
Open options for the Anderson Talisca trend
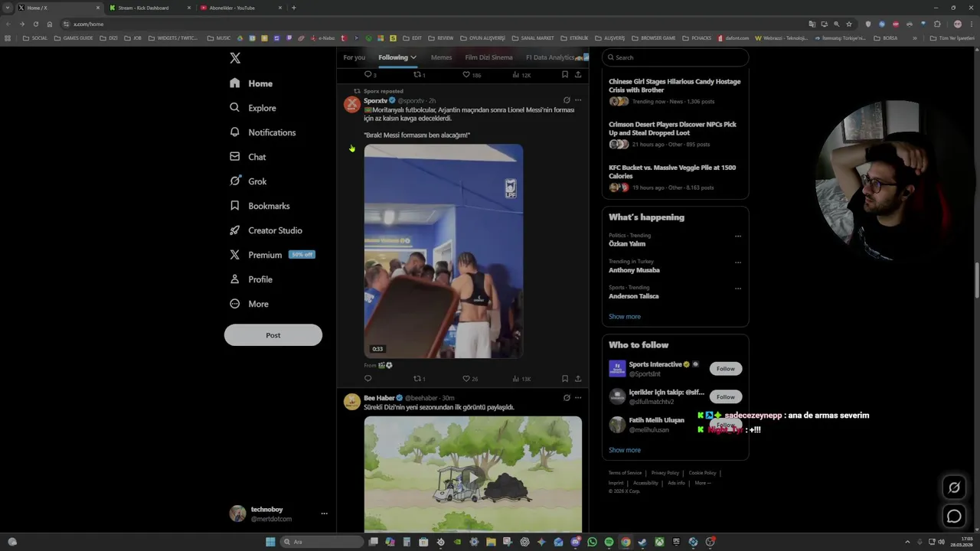[x=738, y=289]
